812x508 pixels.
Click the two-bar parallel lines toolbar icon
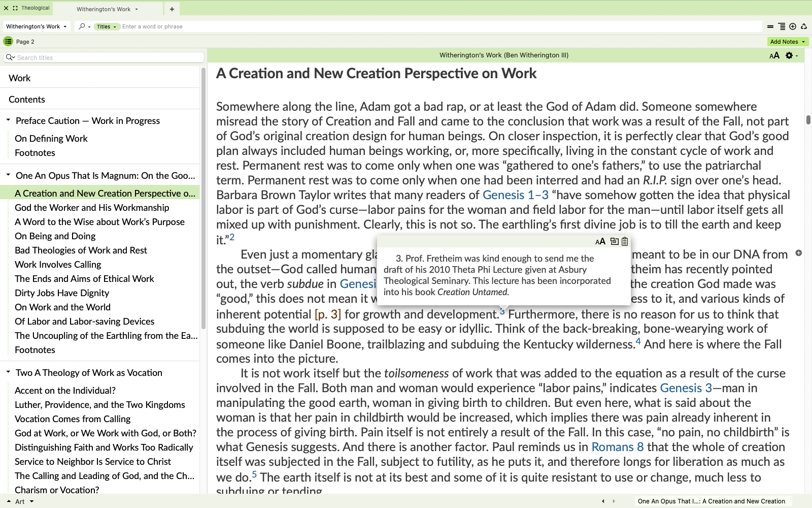tap(770, 26)
